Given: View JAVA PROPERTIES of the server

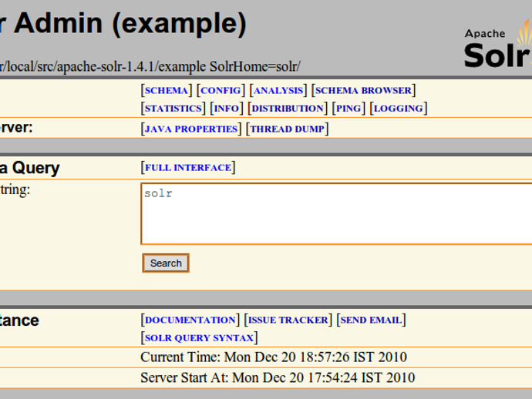Looking at the screenshot, I should 191,129.
